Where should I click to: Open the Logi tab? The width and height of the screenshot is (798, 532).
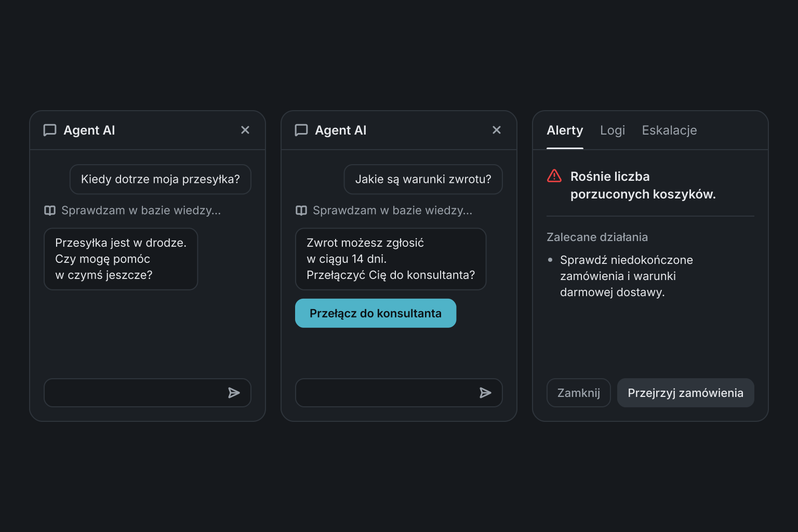[x=613, y=130]
